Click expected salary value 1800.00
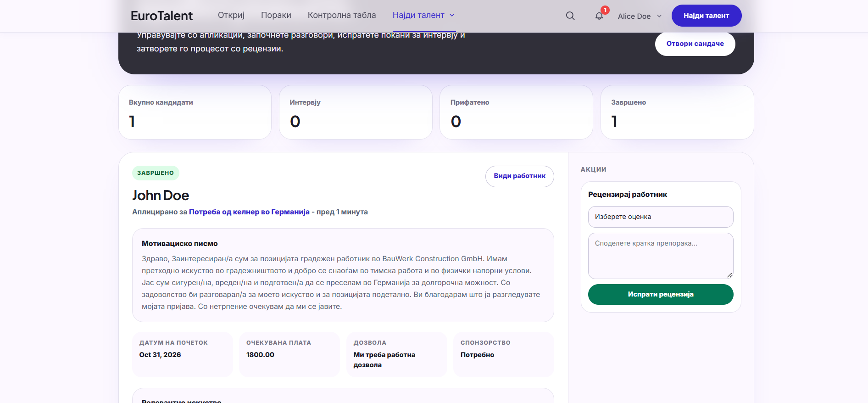The image size is (868, 403). pos(260,355)
